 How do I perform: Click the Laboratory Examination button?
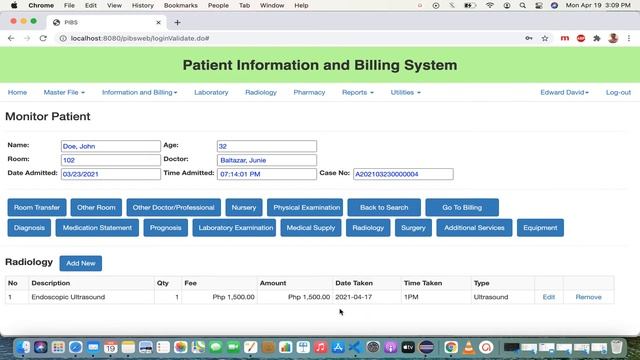click(234, 228)
